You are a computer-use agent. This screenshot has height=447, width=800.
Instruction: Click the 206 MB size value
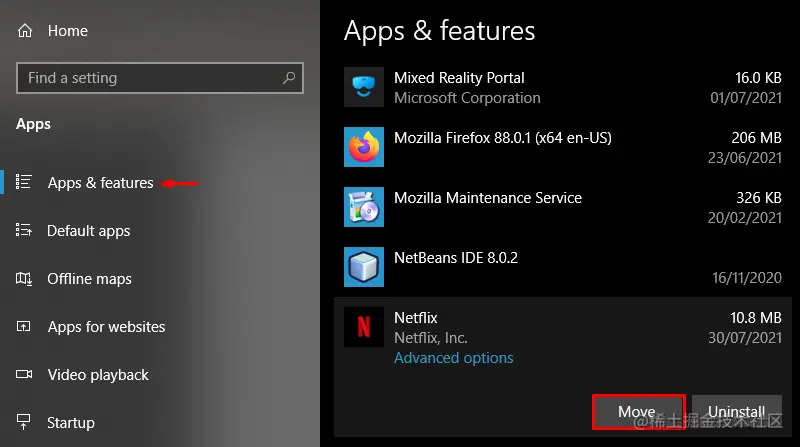coord(756,138)
